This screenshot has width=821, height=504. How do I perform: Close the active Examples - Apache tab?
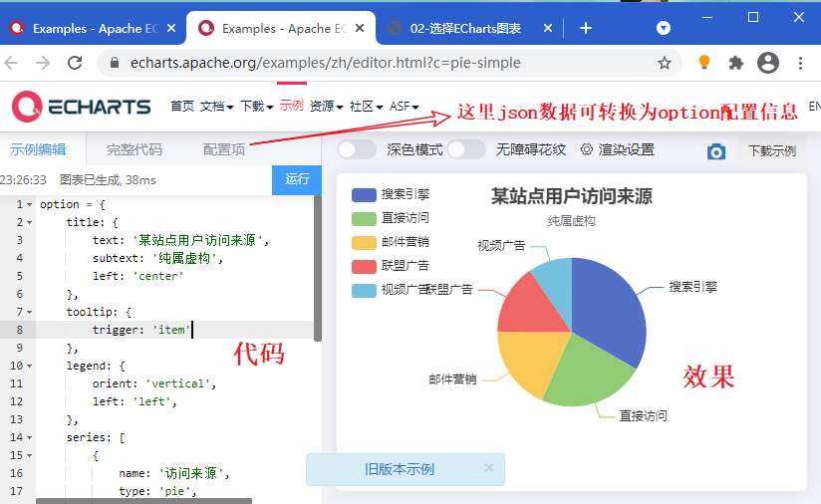point(360,28)
